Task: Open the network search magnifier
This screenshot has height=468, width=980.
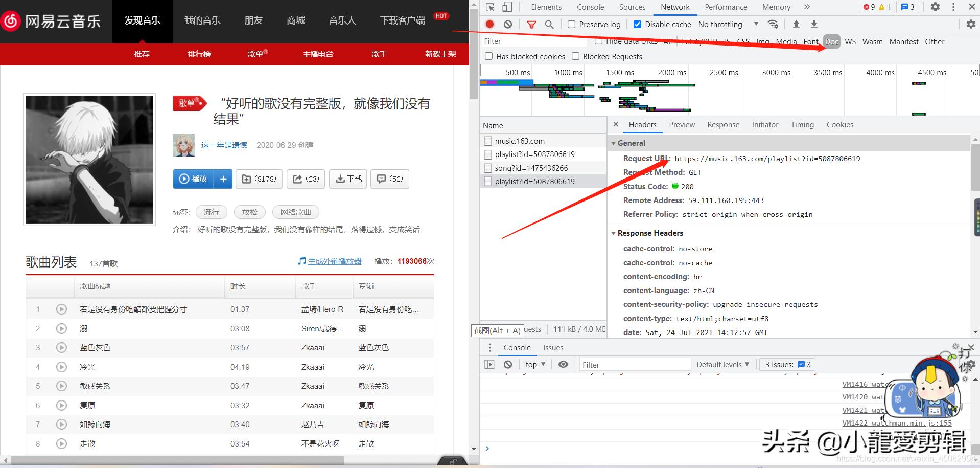Action: pos(549,24)
